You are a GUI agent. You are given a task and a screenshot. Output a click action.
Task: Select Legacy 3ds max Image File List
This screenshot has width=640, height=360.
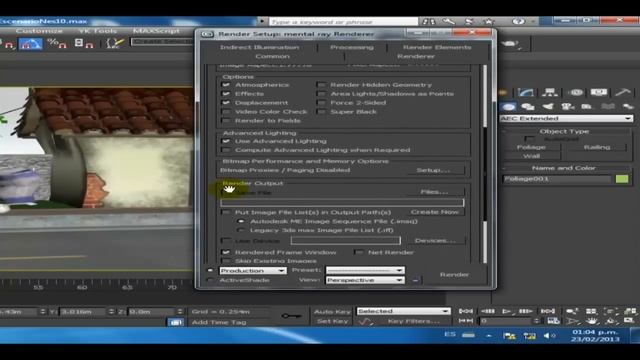point(241,230)
